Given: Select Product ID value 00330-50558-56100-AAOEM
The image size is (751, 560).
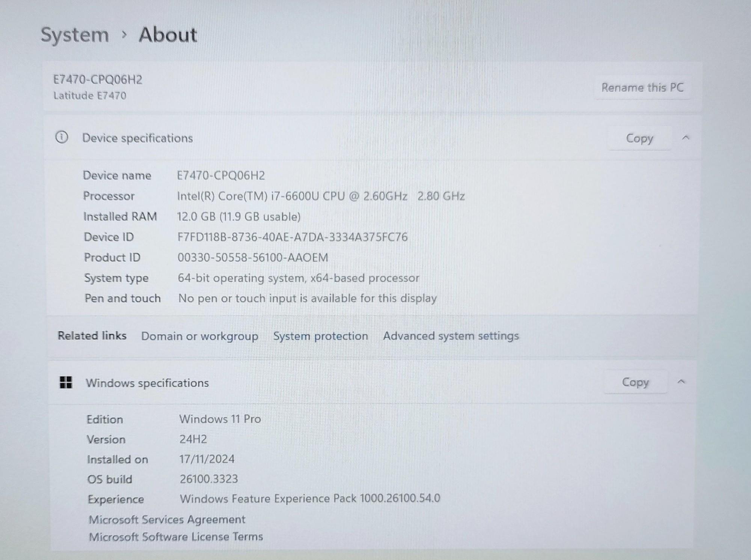Looking at the screenshot, I should [253, 258].
